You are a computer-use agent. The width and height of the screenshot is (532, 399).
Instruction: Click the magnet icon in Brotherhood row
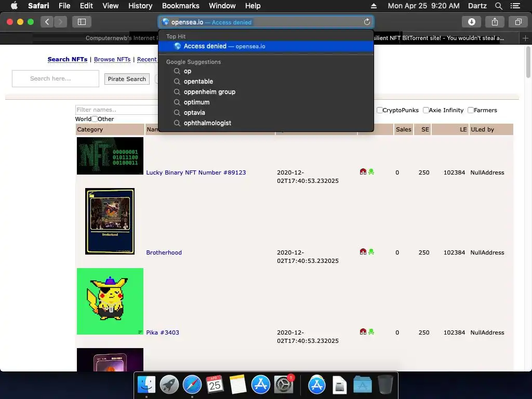click(x=363, y=251)
